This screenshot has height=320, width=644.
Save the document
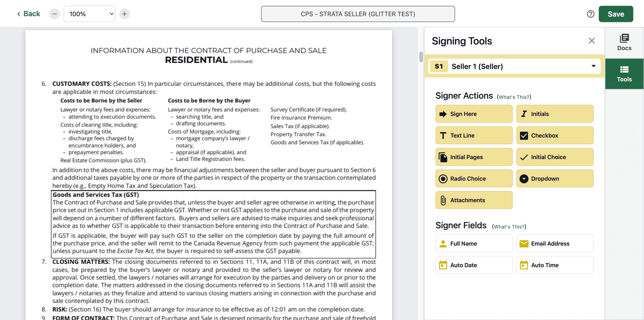[x=616, y=14]
